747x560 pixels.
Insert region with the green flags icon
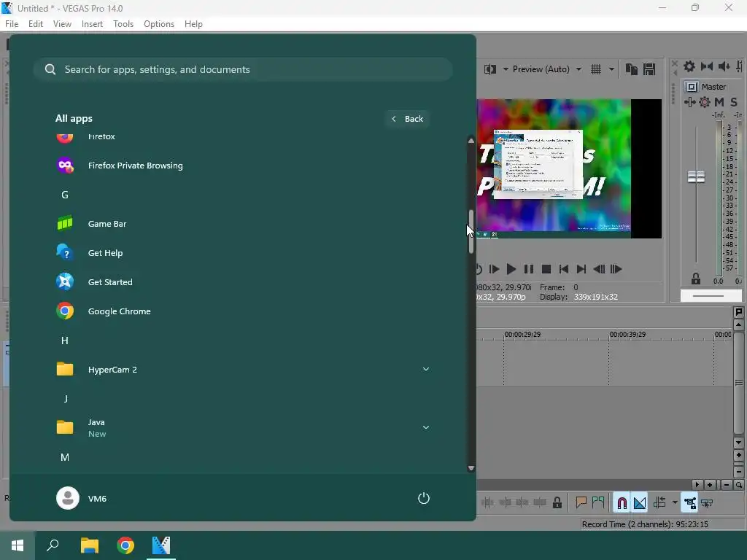598,502
